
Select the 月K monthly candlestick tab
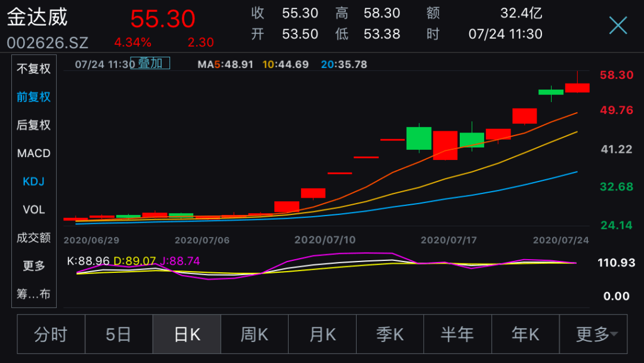(323, 334)
